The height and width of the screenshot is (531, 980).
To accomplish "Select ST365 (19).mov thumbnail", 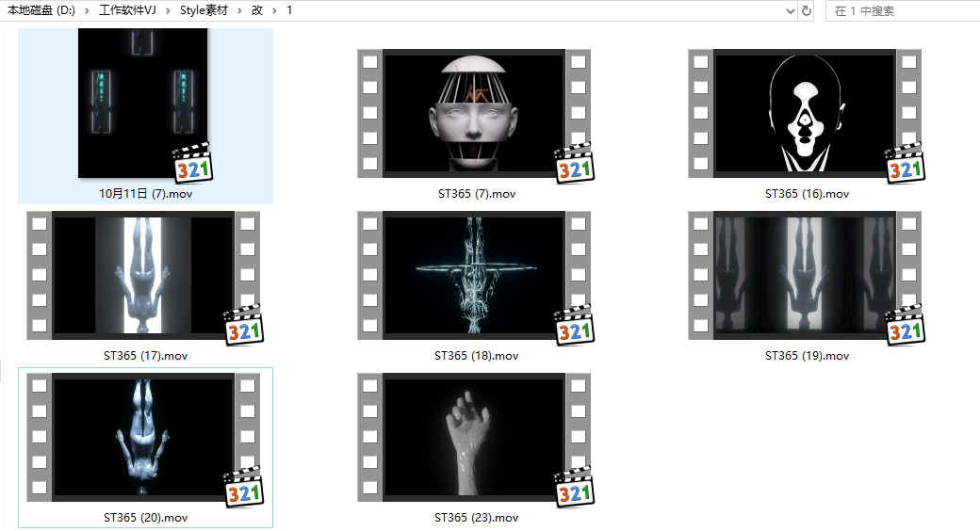I will point(805,275).
